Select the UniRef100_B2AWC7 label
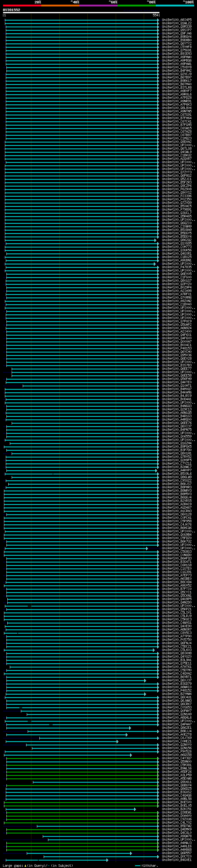This screenshot has width=197, height=868. 177,467
